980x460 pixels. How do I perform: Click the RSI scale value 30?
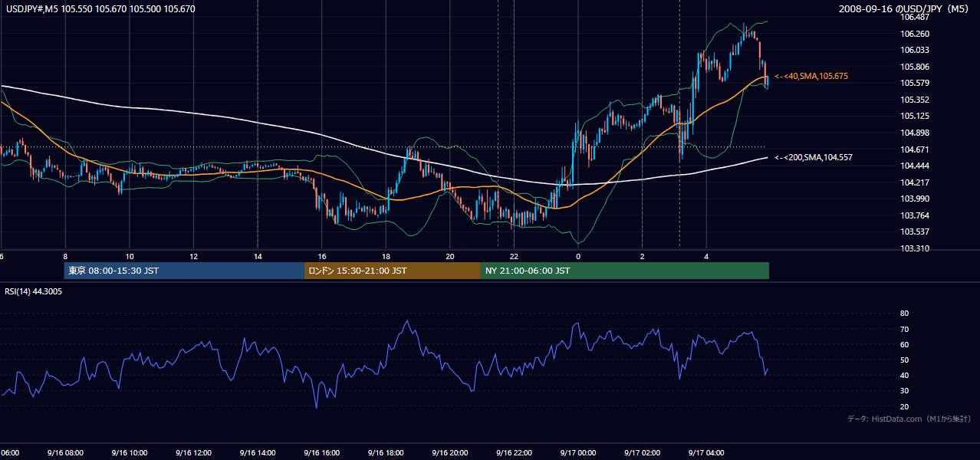(x=904, y=391)
